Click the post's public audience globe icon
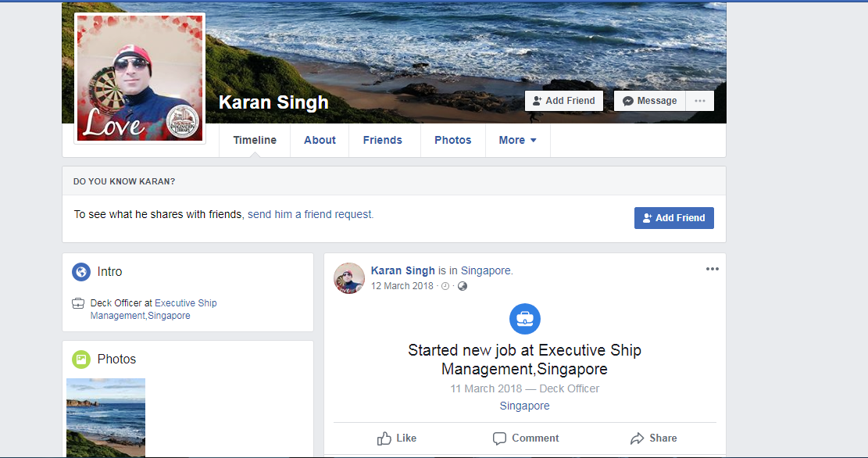 (x=463, y=286)
